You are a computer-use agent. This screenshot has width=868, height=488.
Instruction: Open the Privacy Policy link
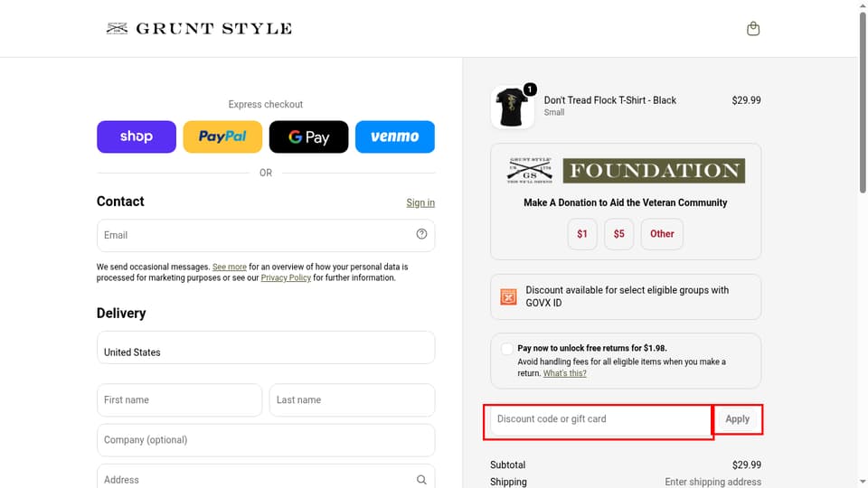(286, 277)
